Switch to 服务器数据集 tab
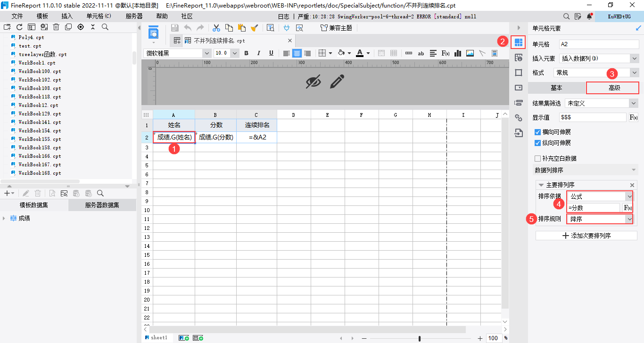The image size is (644, 343). click(102, 205)
